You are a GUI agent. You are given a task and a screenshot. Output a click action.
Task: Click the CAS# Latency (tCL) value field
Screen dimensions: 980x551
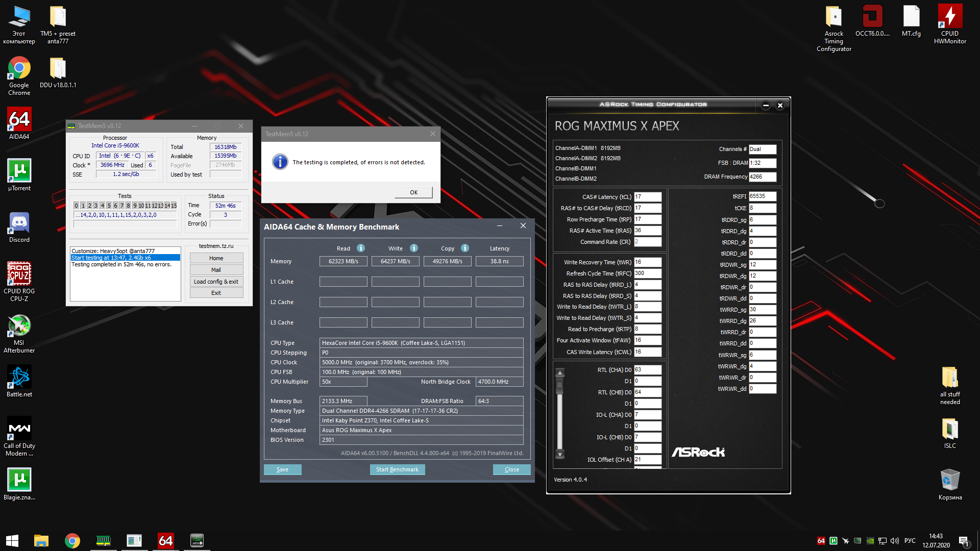[647, 197]
